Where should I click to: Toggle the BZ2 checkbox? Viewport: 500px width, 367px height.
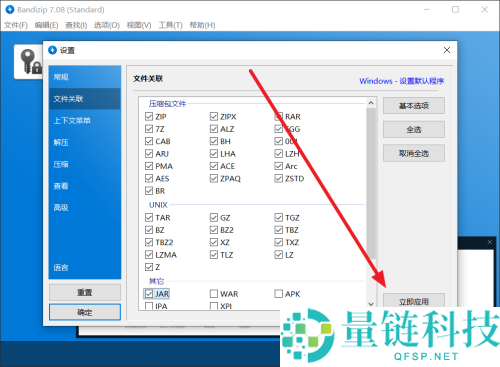[x=214, y=230]
